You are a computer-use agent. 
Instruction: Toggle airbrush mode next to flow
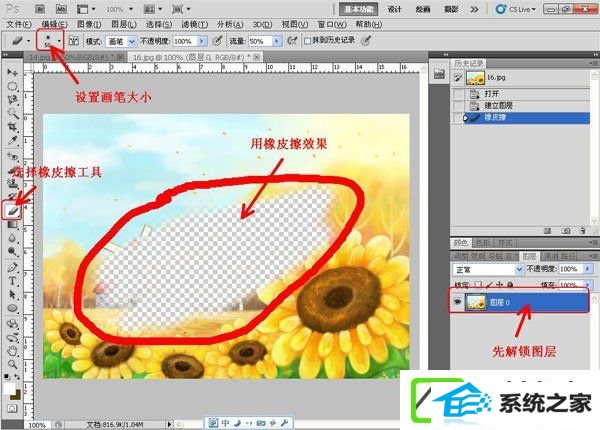click(292, 40)
